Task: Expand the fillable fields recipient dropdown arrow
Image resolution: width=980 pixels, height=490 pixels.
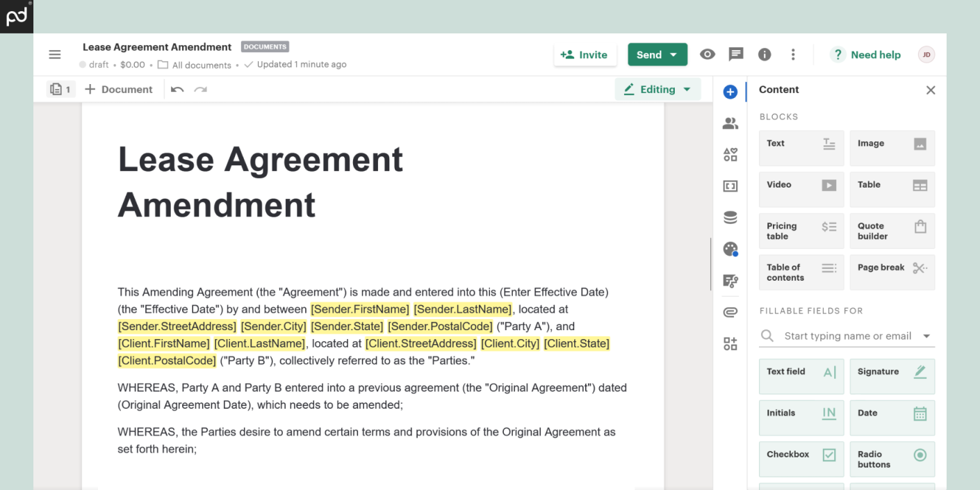Action: [926, 336]
